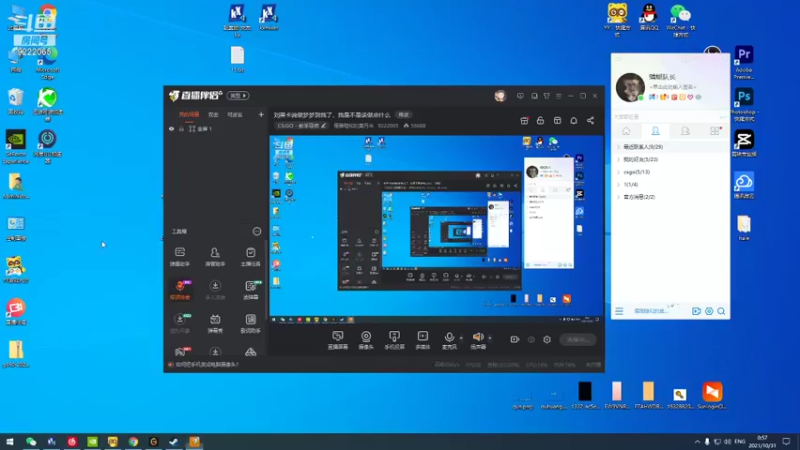Open QQ home tab with house icon
This screenshot has height=450, width=800.
626,131
